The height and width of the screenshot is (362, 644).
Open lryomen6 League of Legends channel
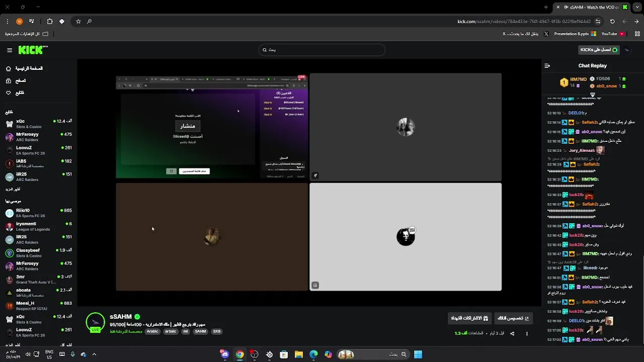pos(38,226)
